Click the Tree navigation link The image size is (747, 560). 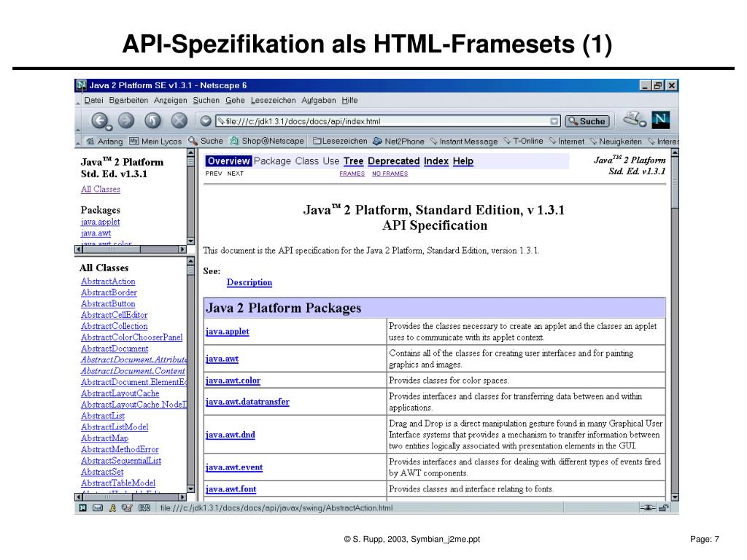point(354,161)
